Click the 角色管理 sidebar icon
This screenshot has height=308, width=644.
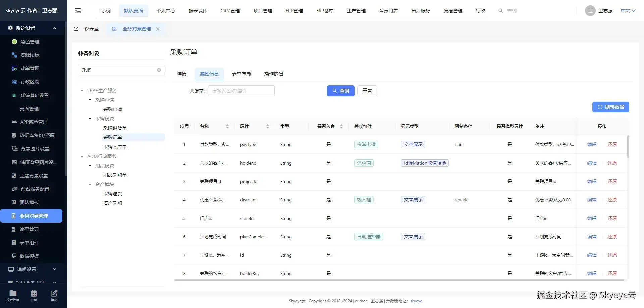[14, 42]
